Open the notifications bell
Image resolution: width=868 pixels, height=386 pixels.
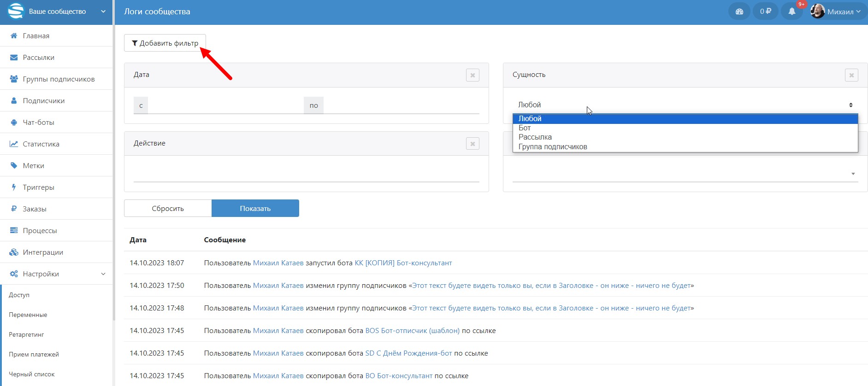tap(791, 12)
